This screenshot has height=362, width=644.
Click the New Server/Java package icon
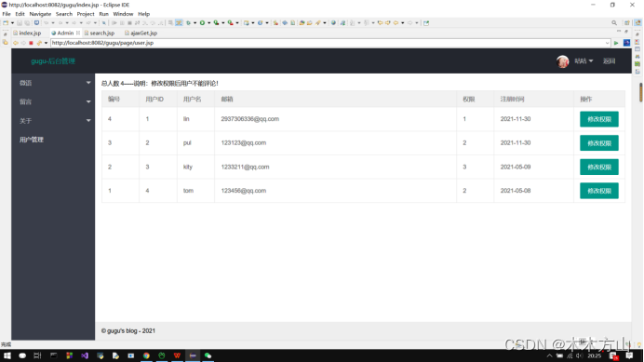tap(246, 23)
